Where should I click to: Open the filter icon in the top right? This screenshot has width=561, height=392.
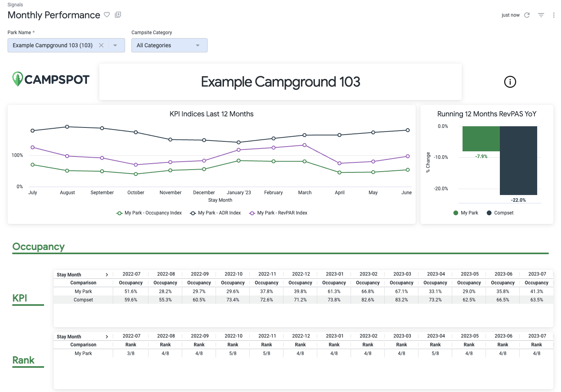click(541, 15)
